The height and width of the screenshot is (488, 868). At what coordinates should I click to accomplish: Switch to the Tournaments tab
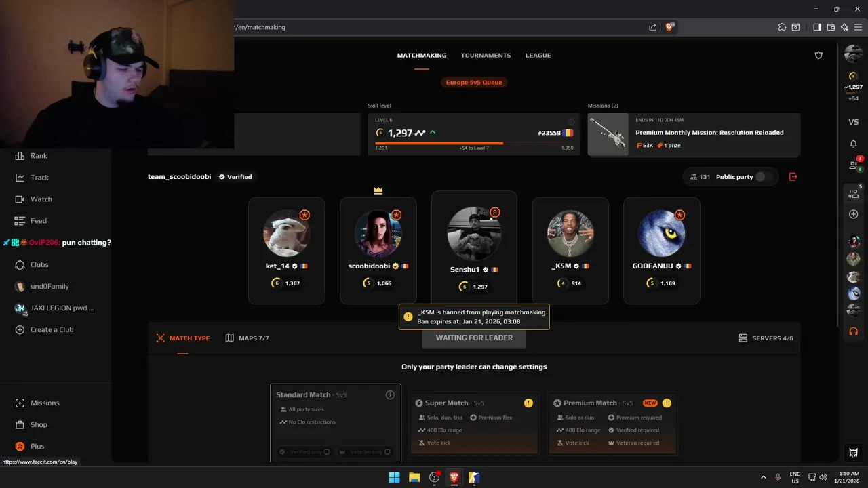(486, 56)
